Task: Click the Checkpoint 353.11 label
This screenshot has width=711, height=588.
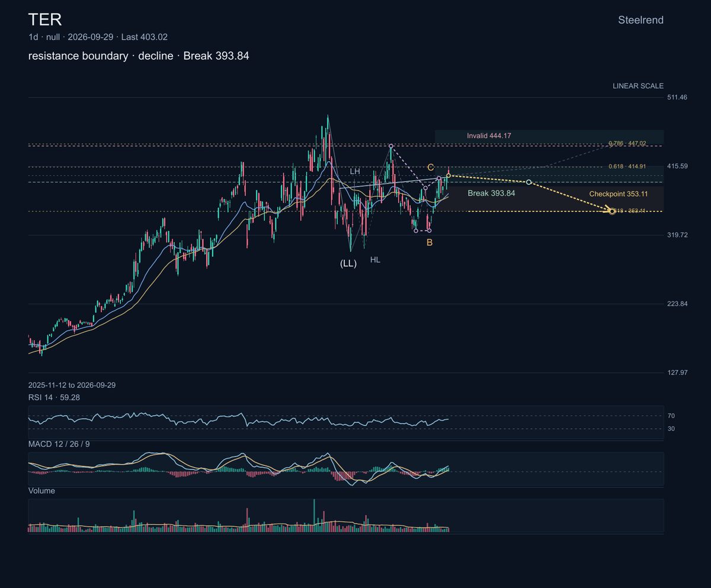Action: pos(618,194)
